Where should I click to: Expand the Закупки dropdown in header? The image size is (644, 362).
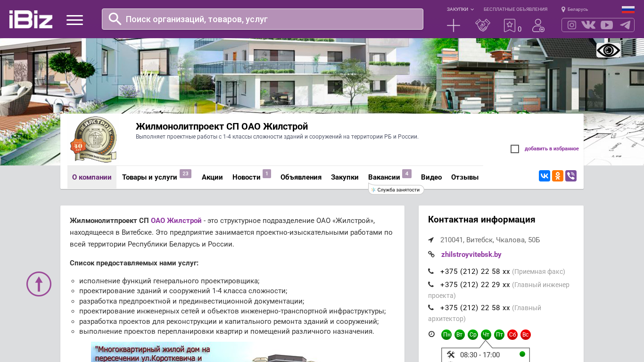pos(460,9)
